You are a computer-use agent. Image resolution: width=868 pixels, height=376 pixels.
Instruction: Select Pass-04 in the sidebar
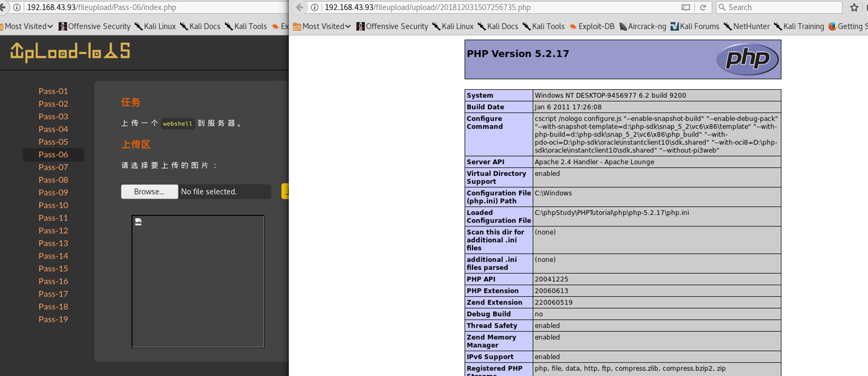(x=53, y=129)
